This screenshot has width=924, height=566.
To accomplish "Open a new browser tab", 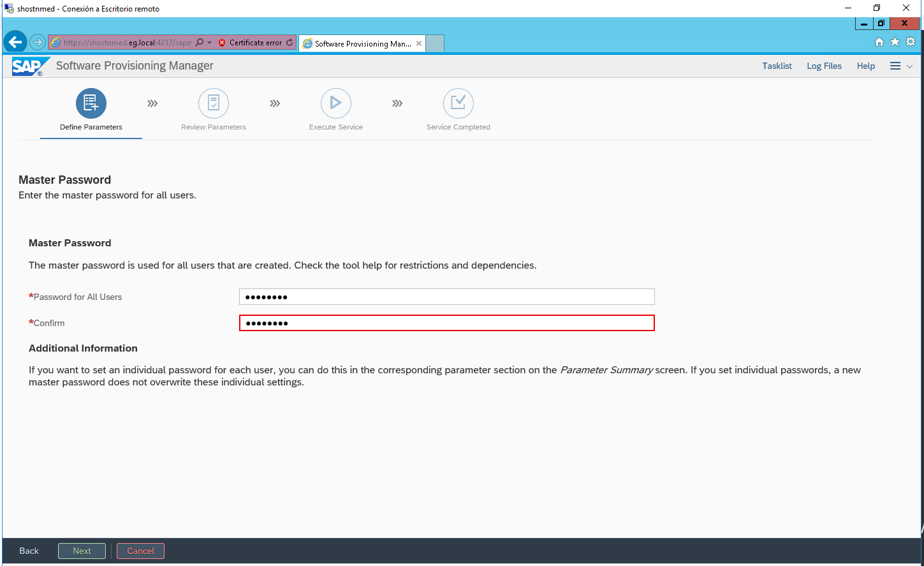I will point(435,43).
